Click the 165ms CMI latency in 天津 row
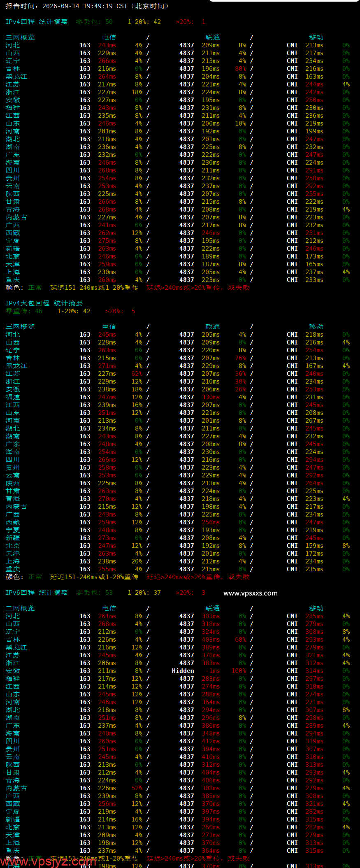Image resolution: width=360 pixels, height=868 pixels. click(x=314, y=264)
